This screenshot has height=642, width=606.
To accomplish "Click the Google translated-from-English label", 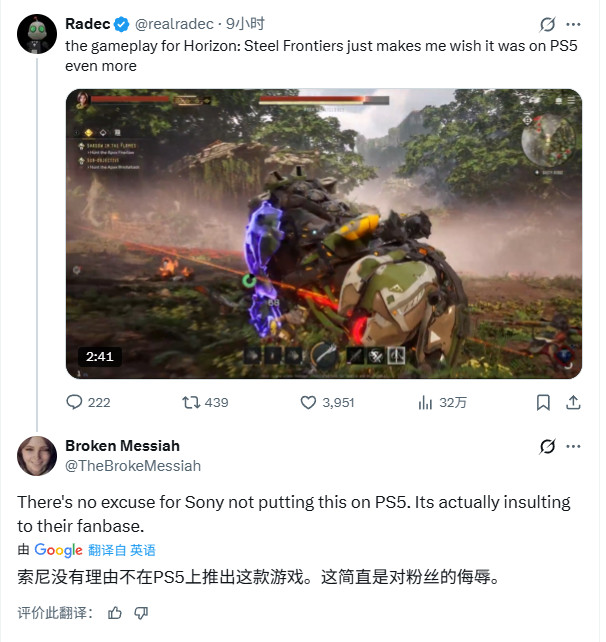I will click(94, 550).
